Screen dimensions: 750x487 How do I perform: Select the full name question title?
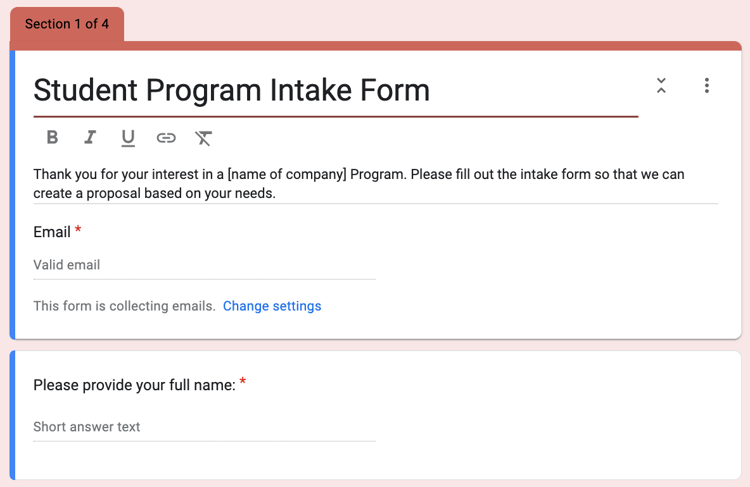pos(134,385)
